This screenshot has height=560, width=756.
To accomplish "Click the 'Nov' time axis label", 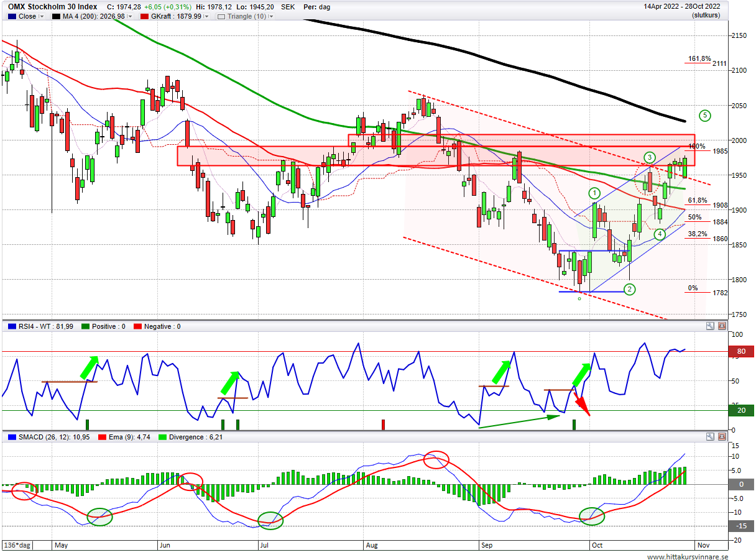I will pos(704,545).
